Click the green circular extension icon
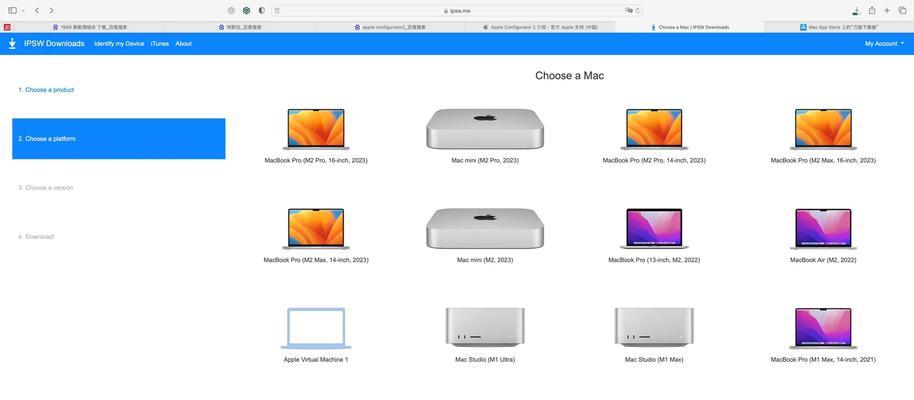This screenshot has width=914, height=400. 247,10
